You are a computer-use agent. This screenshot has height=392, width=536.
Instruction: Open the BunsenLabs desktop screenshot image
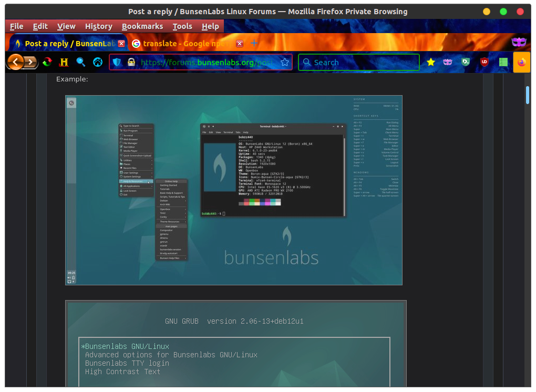point(234,190)
